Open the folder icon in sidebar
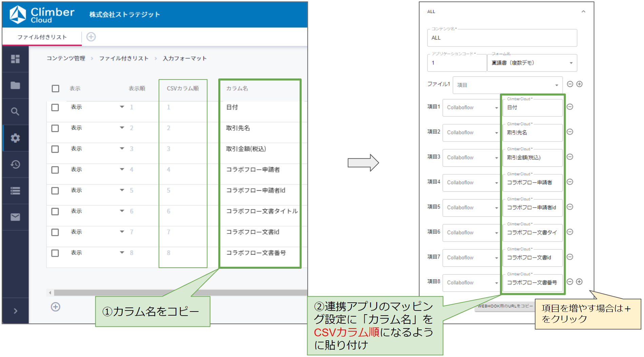 click(15, 85)
